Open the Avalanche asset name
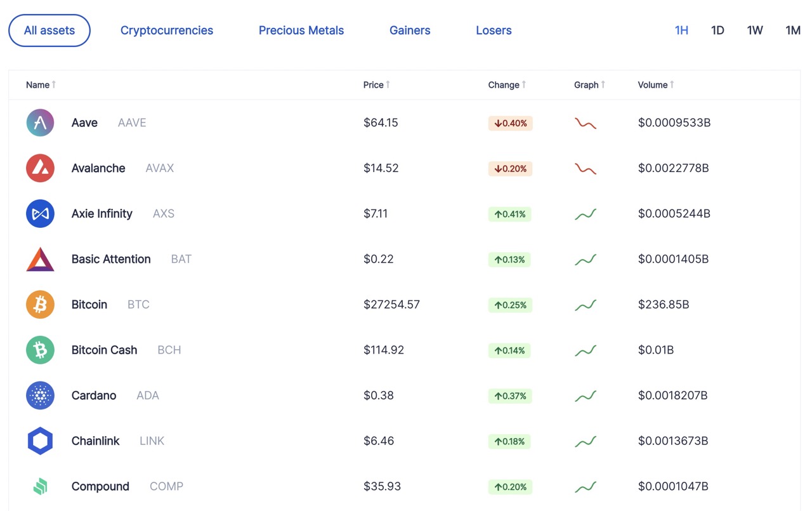The width and height of the screenshot is (812, 511). point(98,168)
